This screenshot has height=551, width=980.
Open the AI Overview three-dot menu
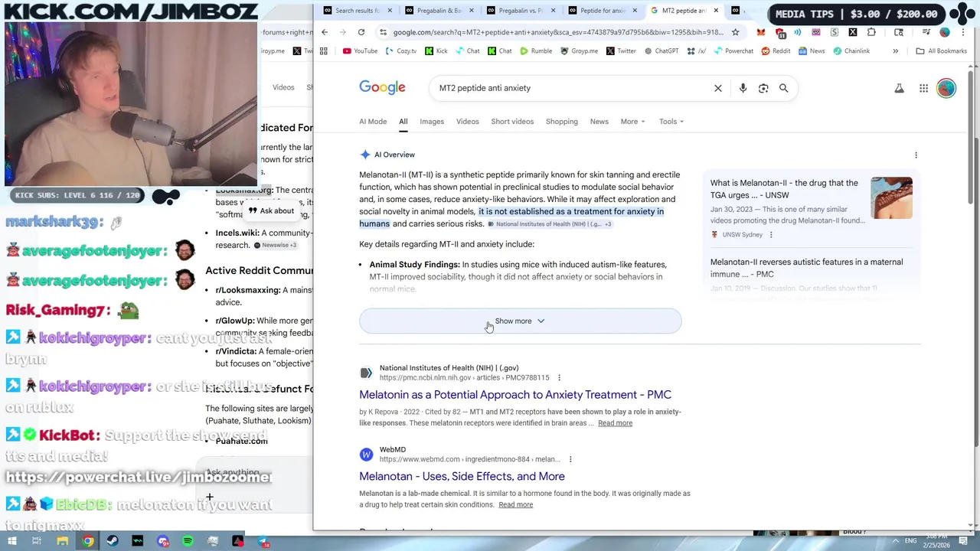[916, 155]
